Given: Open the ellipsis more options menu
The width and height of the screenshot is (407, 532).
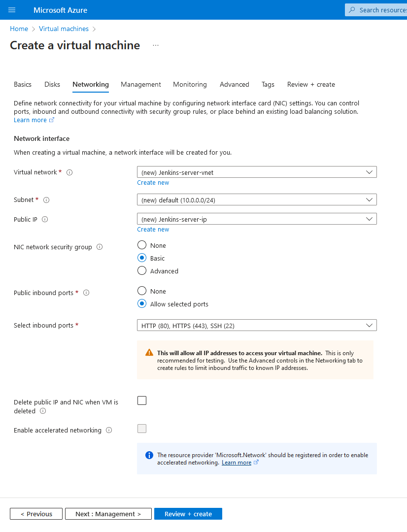Looking at the screenshot, I should point(156,45).
